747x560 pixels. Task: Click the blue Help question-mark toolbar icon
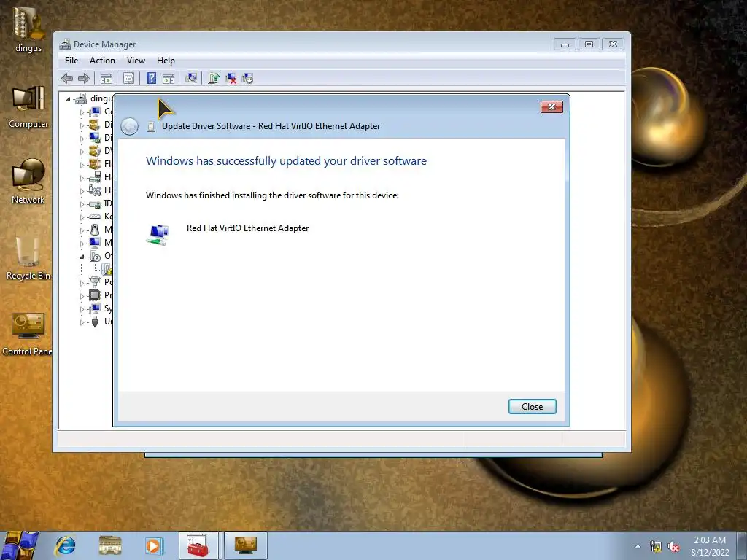pos(151,79)
